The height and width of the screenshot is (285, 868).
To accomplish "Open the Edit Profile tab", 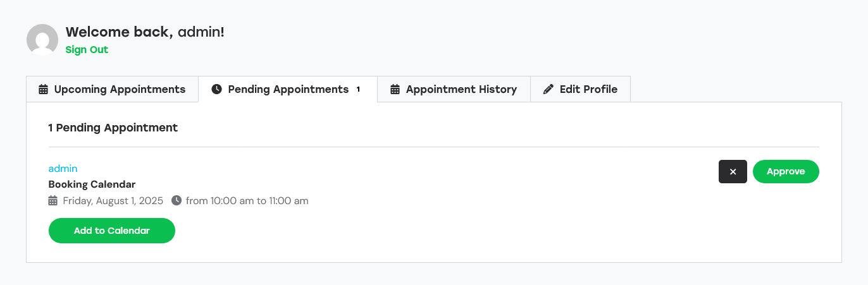I will click(x=580, y=89).
